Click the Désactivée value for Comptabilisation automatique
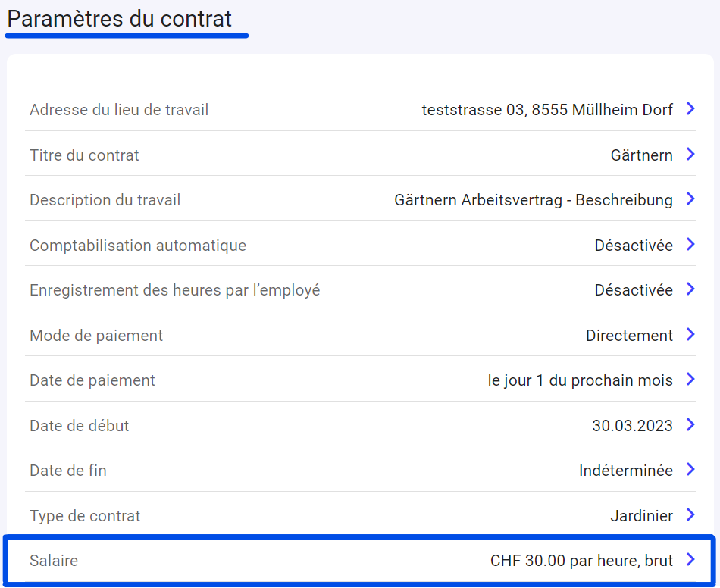 633,246
